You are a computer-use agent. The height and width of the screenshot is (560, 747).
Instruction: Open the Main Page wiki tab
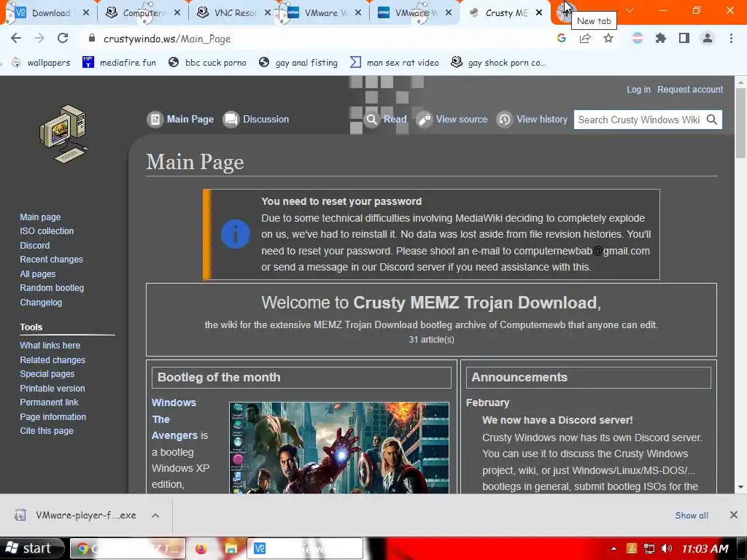(x=181, y=119)
